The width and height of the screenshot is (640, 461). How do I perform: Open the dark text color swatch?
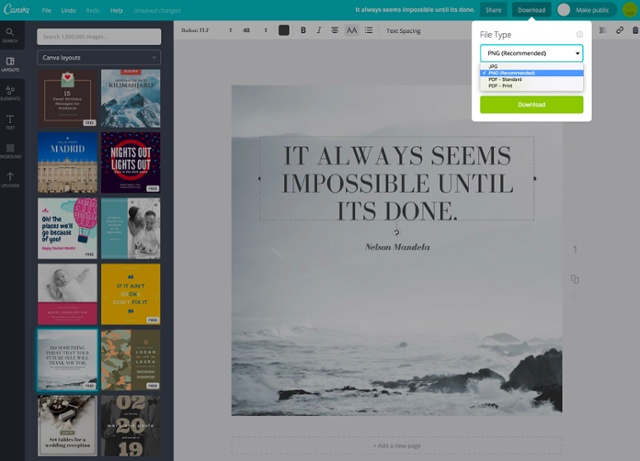tap(284, 30)
